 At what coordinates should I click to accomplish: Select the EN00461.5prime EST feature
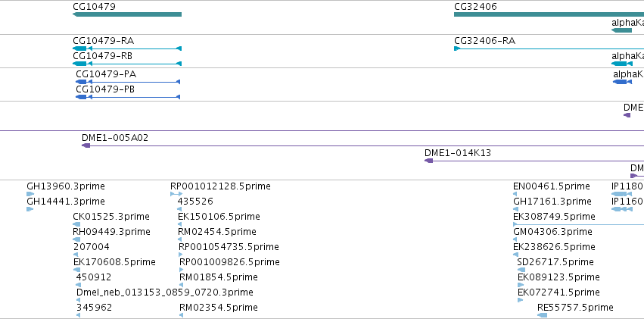515,194
